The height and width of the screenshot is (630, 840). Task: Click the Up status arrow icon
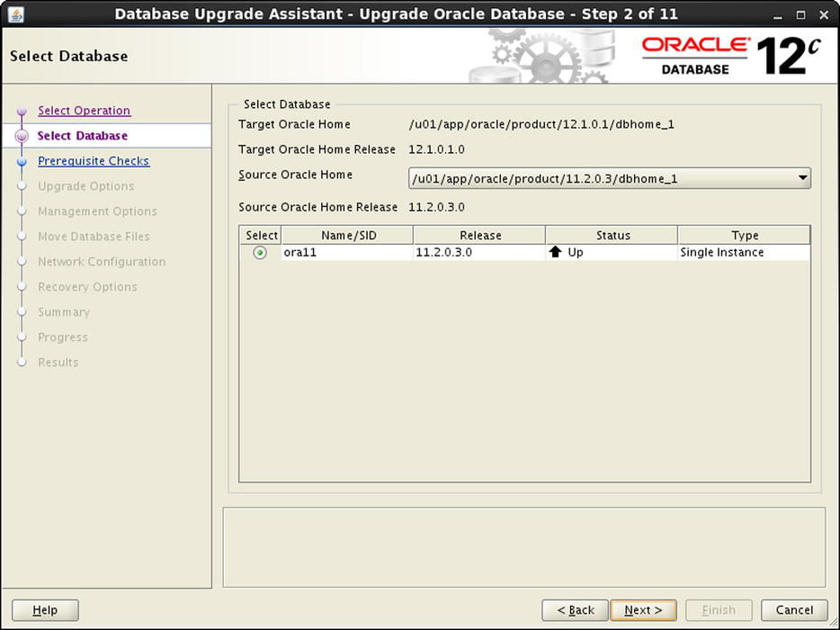click(555, 252)
